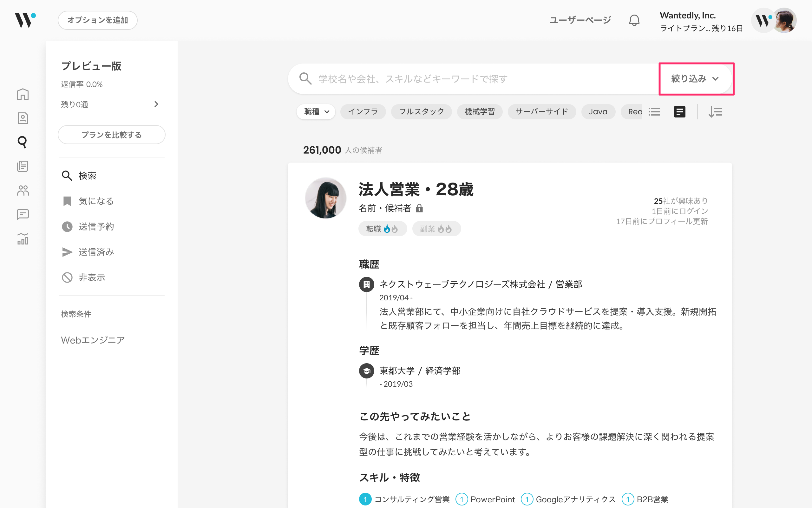The width and height of the screenshot is (812, 508).
Task: Open the members people icon in sidebar
Action: pyautogui.click(x=23, y=190)
